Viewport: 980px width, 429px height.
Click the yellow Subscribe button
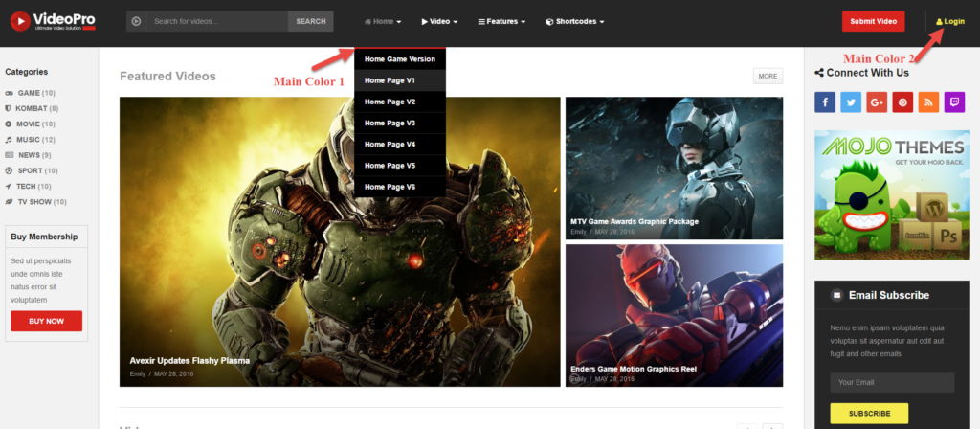click(868, 414)
